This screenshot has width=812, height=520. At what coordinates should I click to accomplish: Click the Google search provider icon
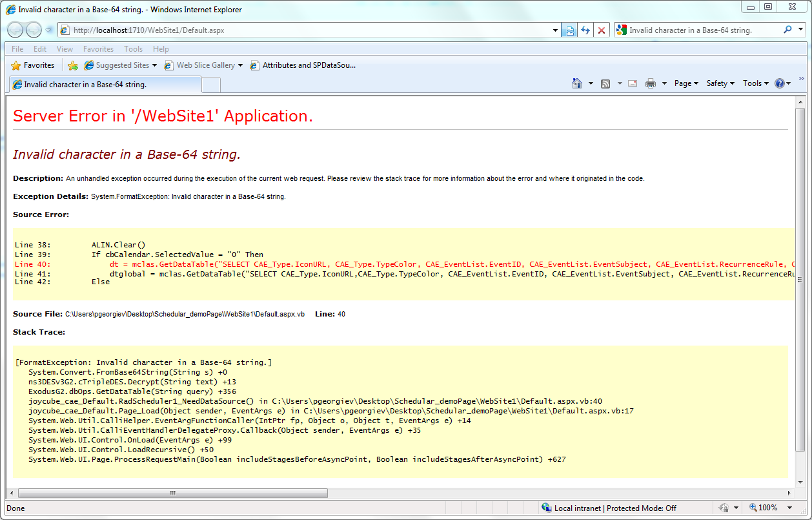point(621,30)
